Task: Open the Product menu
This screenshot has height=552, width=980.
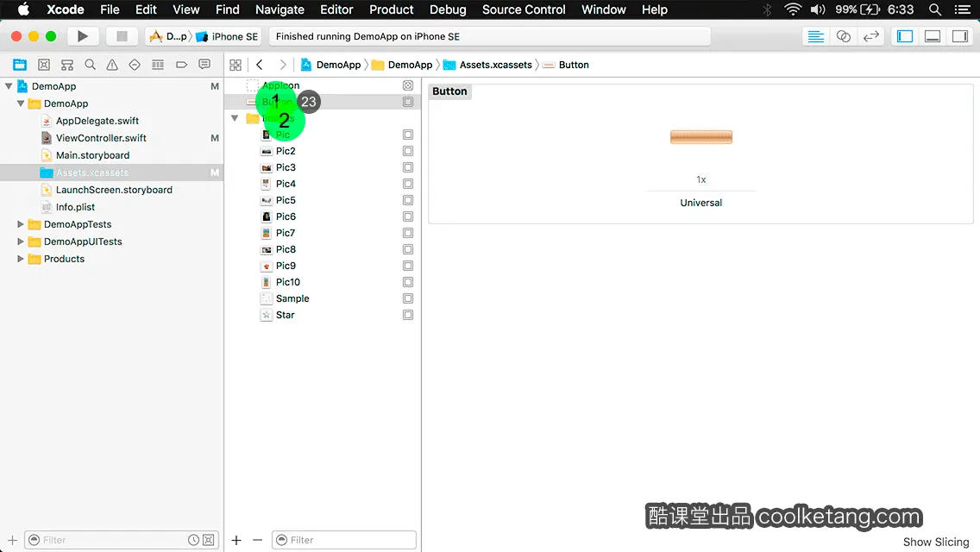Action: tap(392, 9)
